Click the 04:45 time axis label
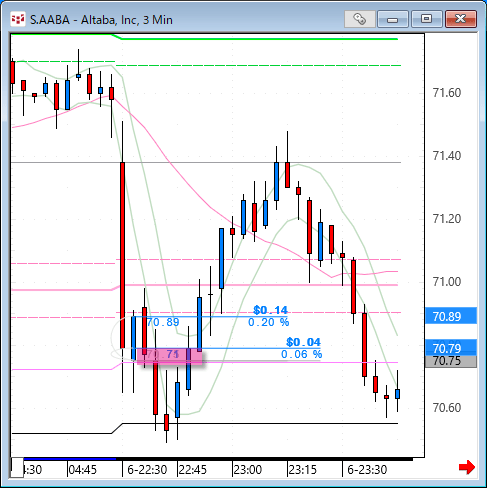This screenshot has width=487, height=488. (x=83, y=470)
